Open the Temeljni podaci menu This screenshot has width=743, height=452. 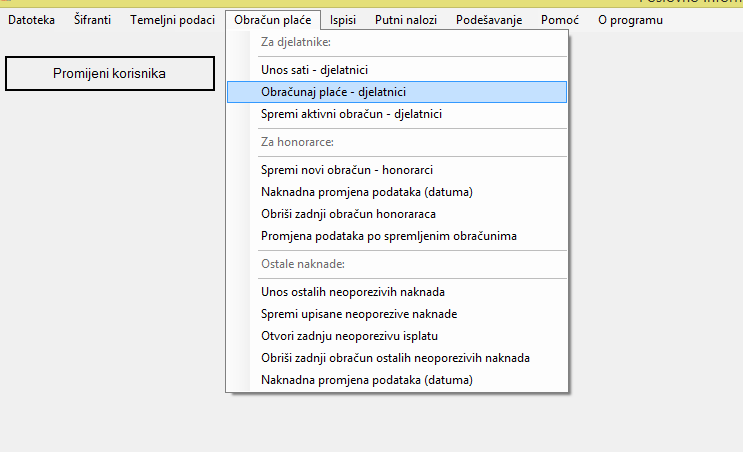pyautogui.click(x=172, y=19)
